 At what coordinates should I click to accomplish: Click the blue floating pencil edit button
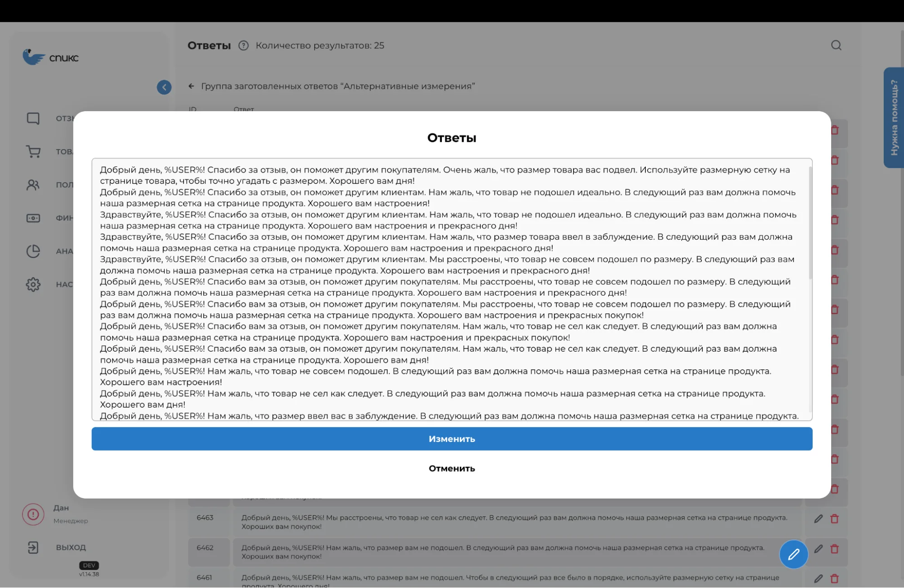[794, 554]
